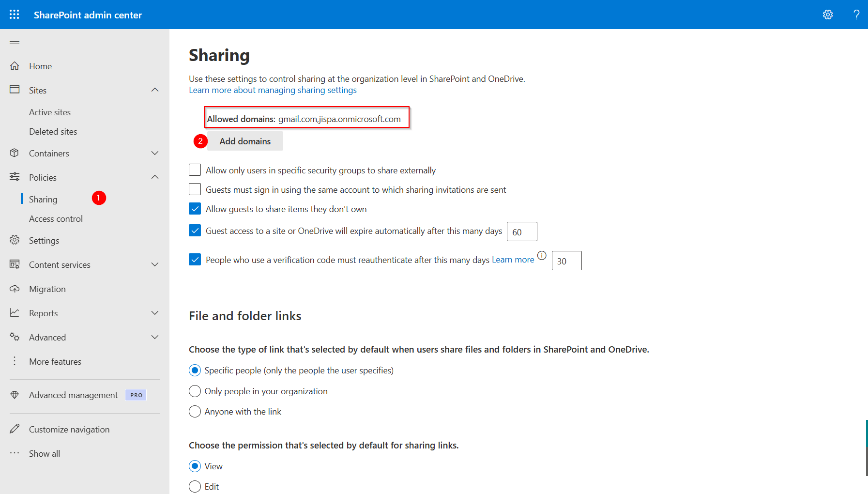868x494 pixels.
Task: Uncheck 'Allow guests to share items they don't own'
Action: point(195,208)
